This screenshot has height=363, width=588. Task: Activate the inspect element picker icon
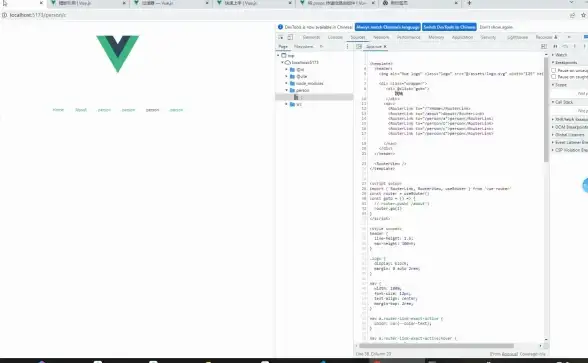(x=280, y=37)
